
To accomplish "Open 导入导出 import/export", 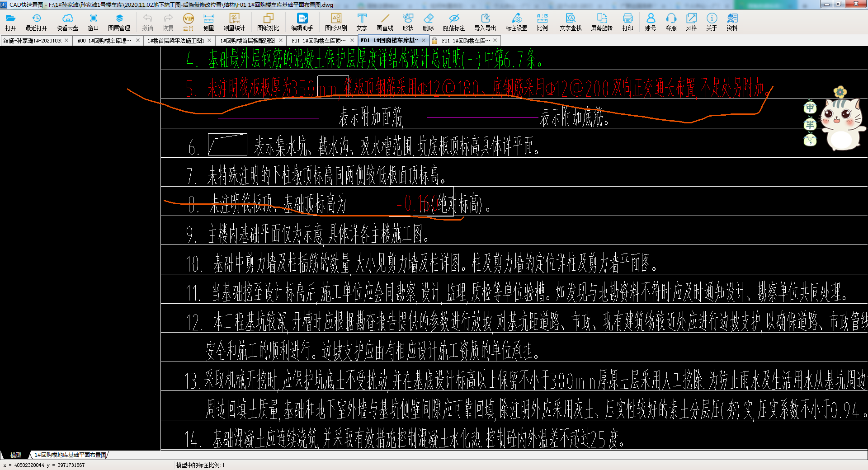I will click(x=485, y=22).
